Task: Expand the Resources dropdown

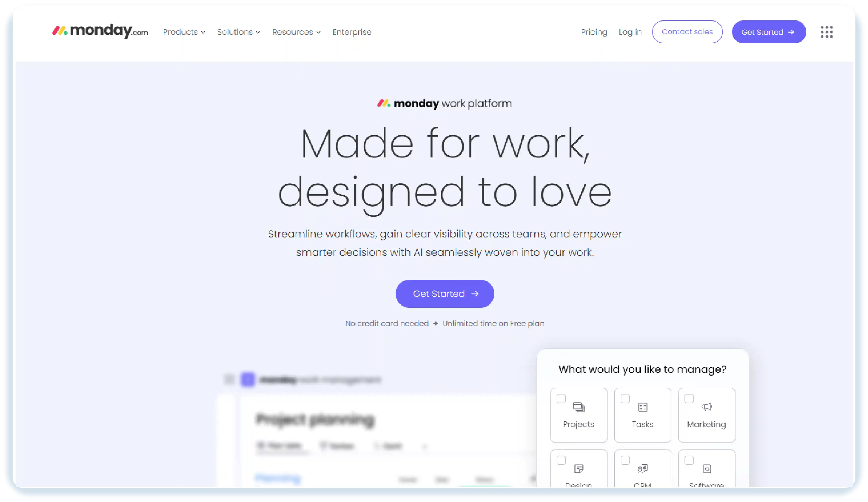Action: pyautogui.click(x=296, y=32)
